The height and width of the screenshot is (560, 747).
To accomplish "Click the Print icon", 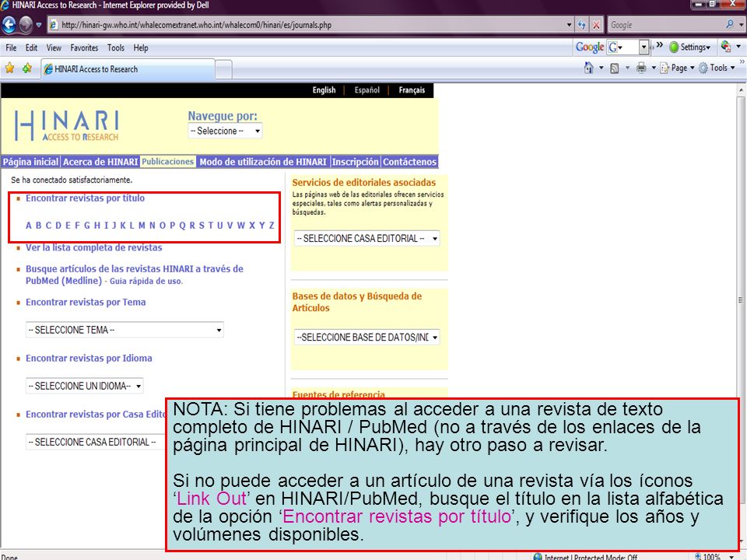I will pyautogui.click(x=641, y=68).
